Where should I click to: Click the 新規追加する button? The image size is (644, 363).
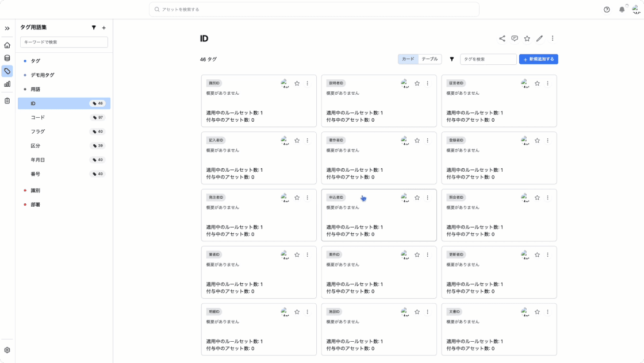(538, 59)
